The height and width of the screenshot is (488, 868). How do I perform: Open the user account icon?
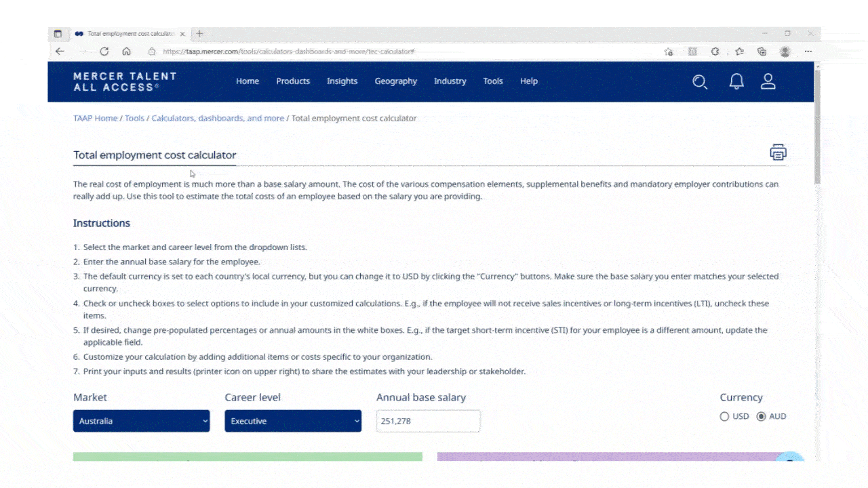768,81
